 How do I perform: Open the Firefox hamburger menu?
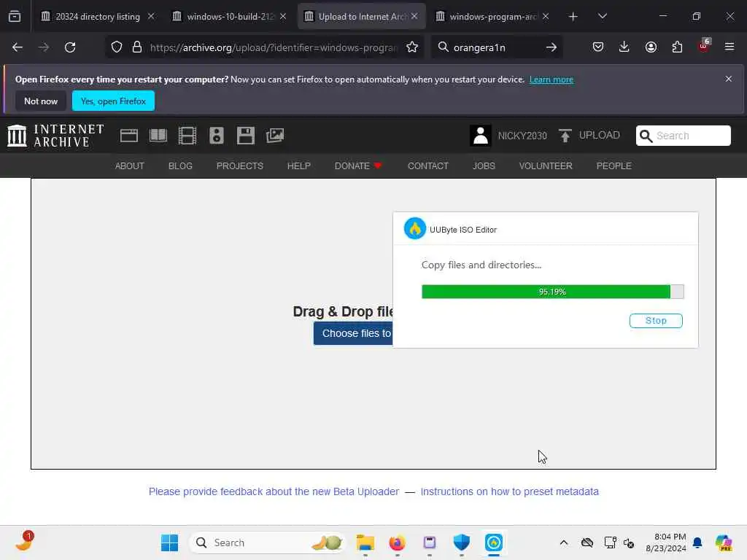(729, 47)
